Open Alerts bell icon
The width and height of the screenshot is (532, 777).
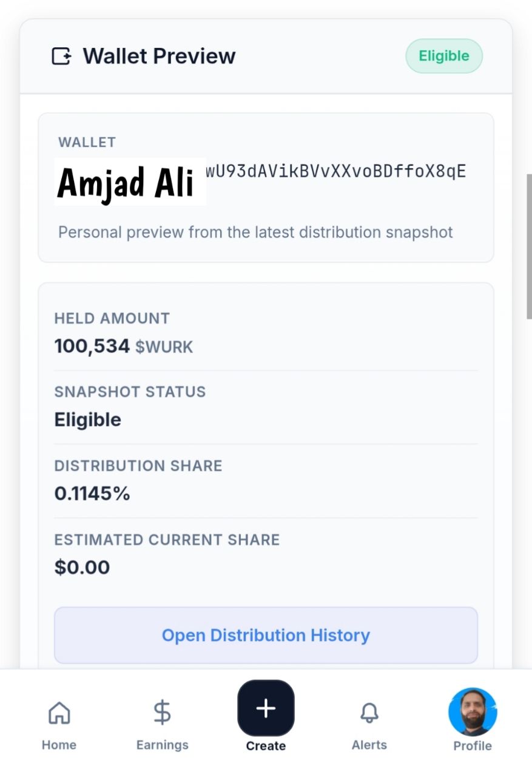pyautogui.click(x=369, y=713)
